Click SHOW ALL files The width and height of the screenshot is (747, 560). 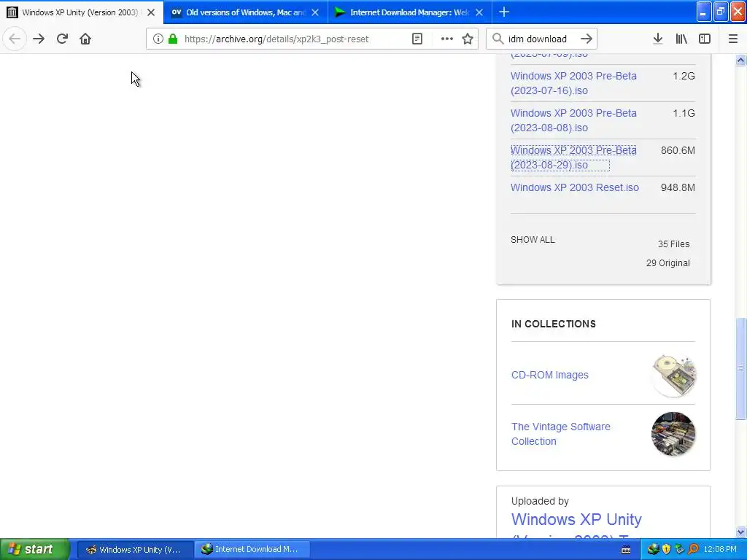point(533,239)
